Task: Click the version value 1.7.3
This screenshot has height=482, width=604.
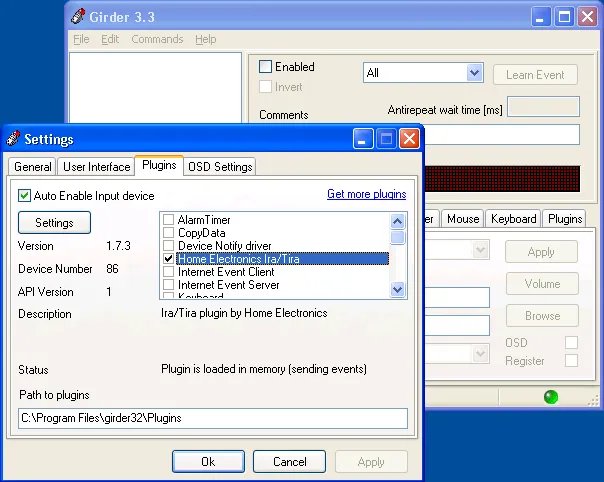Action: [119, 246]
